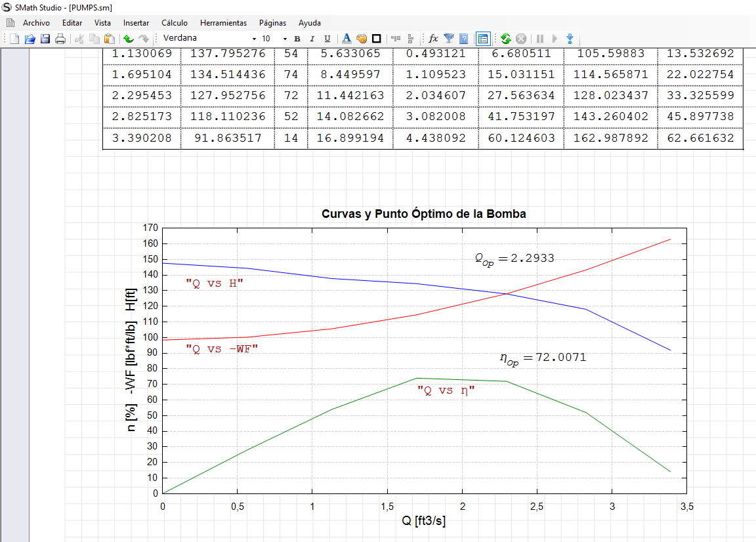Image resolution: width=756 pixels, height=542 pixels.
Task: Open the Insertar menu
Action: [136, 22]
